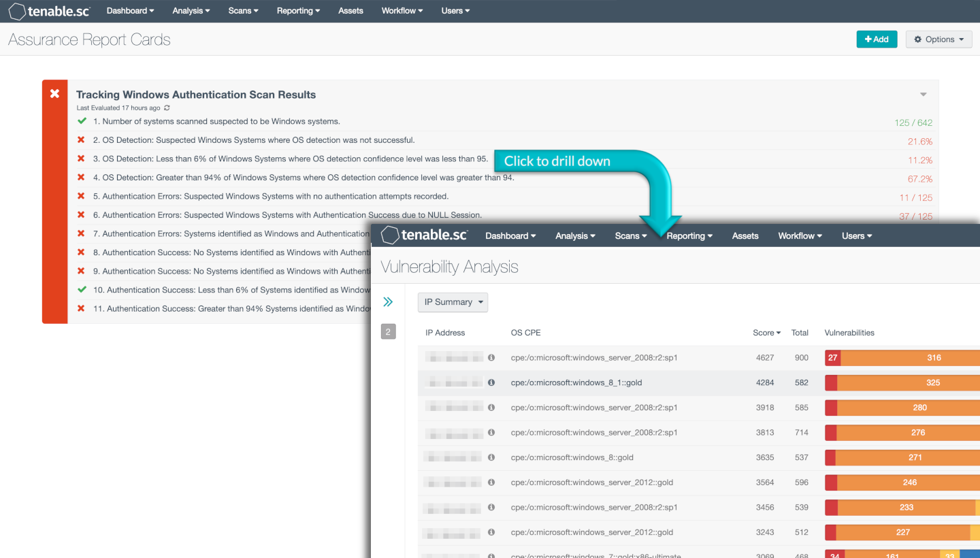Click the tenable.sc logo in Vulnerability Analysis window

point(425,235)
